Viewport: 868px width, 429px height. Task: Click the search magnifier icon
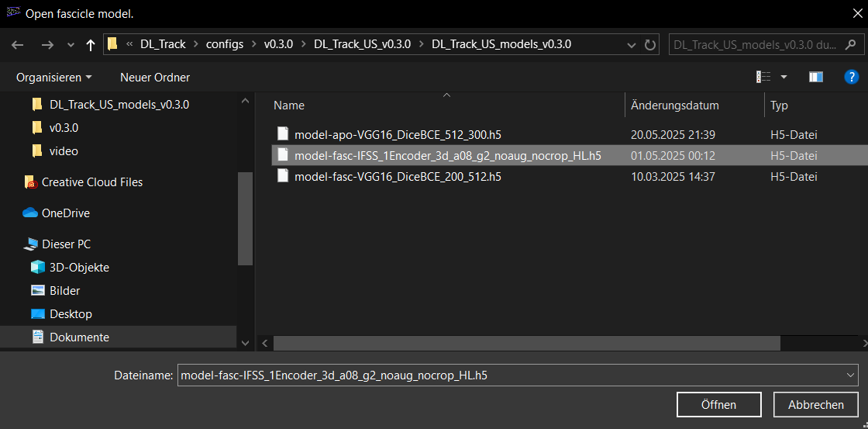[849, 45]
